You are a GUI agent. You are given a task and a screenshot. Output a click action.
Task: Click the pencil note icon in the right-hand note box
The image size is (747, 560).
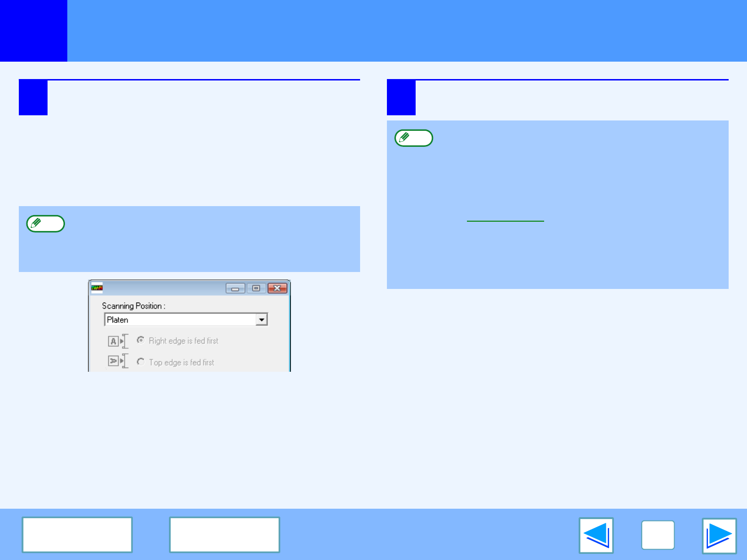[413, 138]
